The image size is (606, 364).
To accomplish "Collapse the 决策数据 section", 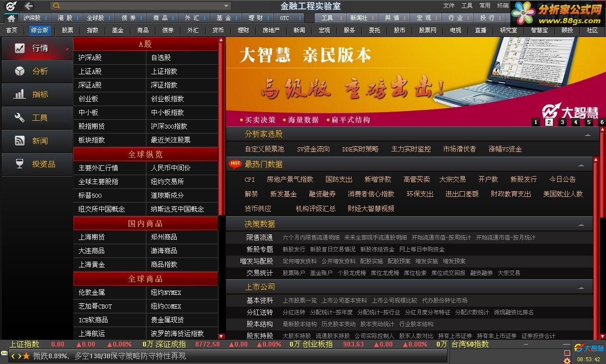I will coord(581,224).
